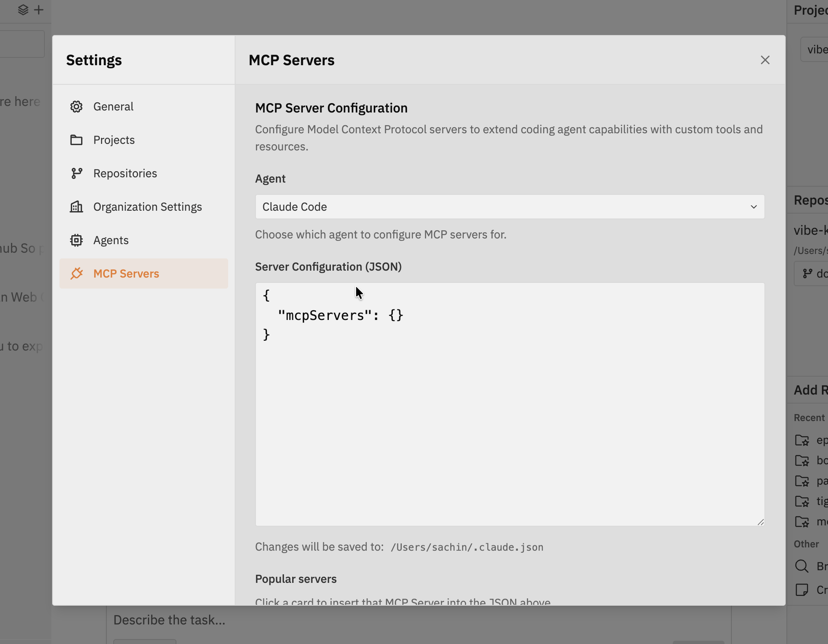Click the Browse magnifying glass icon under Other

pyautogui.click(x=802, y=566)
